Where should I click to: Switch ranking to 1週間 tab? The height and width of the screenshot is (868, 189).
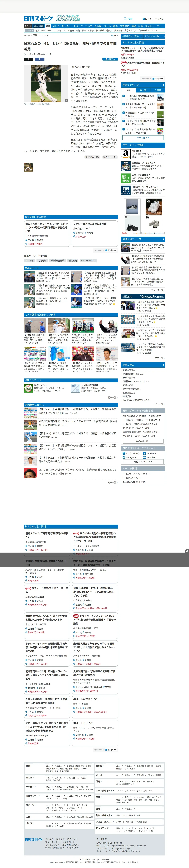[158, 90]
